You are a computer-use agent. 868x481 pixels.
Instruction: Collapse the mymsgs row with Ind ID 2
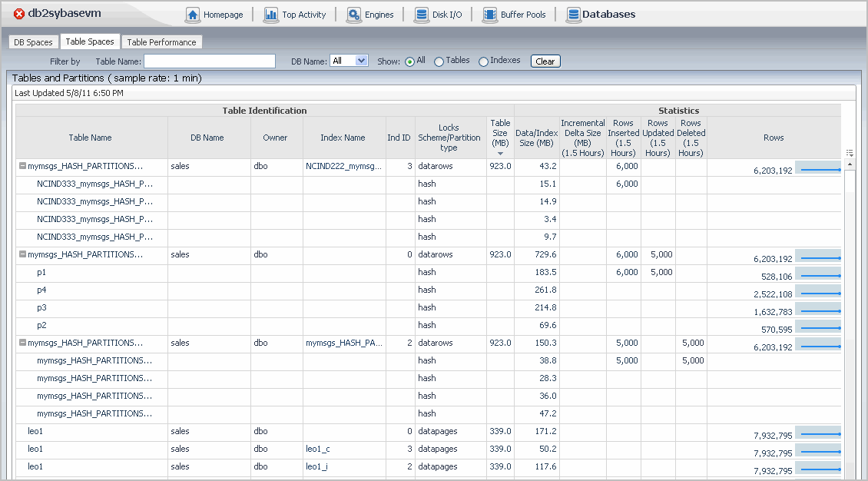tap(22, 343)
